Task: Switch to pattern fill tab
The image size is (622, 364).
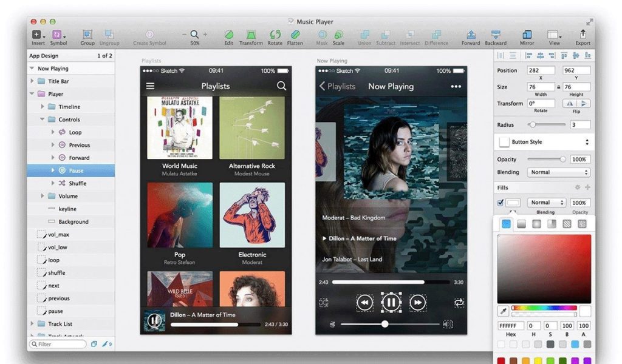Action: tap(567, 224)
